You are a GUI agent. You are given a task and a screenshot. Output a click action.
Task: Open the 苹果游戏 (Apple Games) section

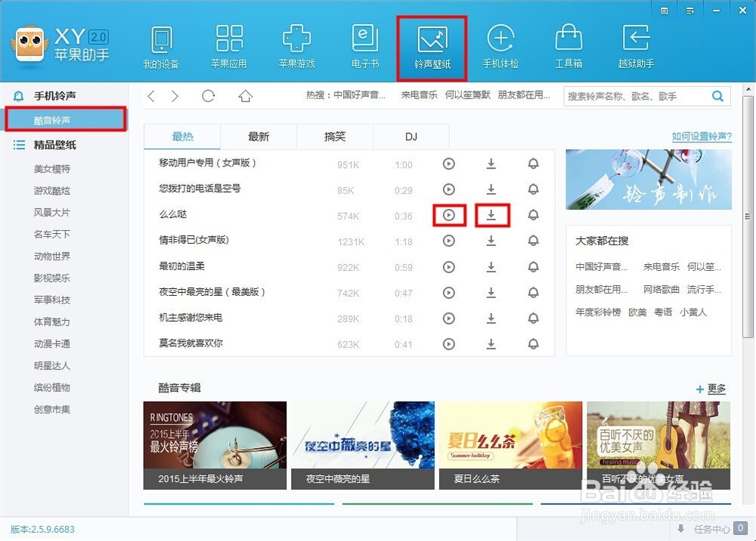click(x=296, y=45)
